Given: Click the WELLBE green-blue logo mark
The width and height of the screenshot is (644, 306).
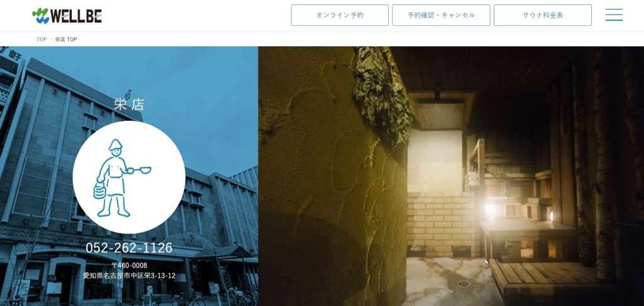Looking at the screenshot, I should pos(40,16).
